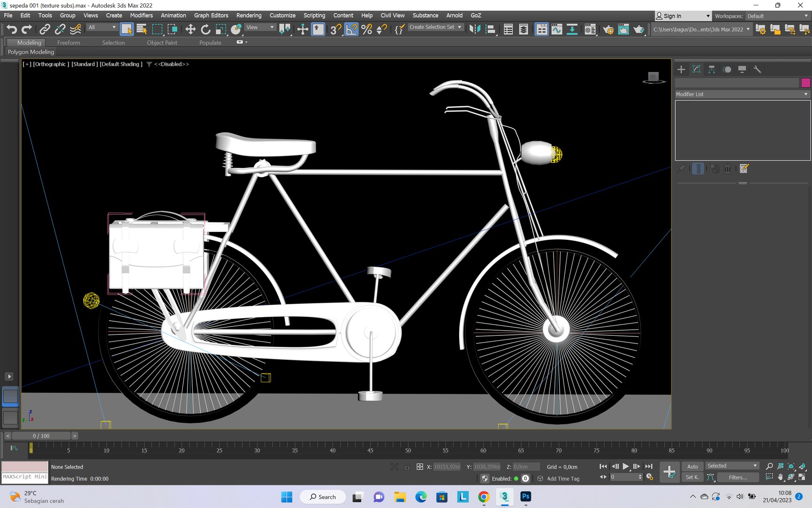Viewport: 812px width, 508px height.
Task: Toggle selection lock padlock icon
Action: [x=407, y=467]
